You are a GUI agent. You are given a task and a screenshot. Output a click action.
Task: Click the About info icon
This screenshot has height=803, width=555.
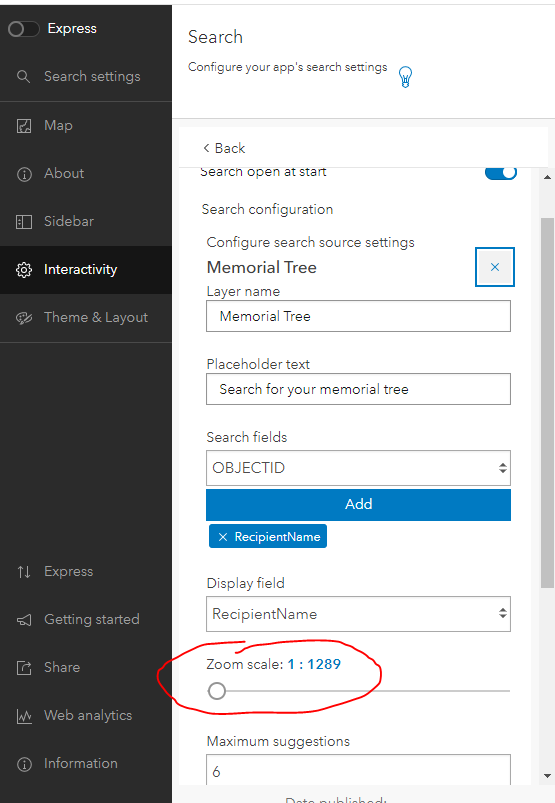[x=24, y=174]
